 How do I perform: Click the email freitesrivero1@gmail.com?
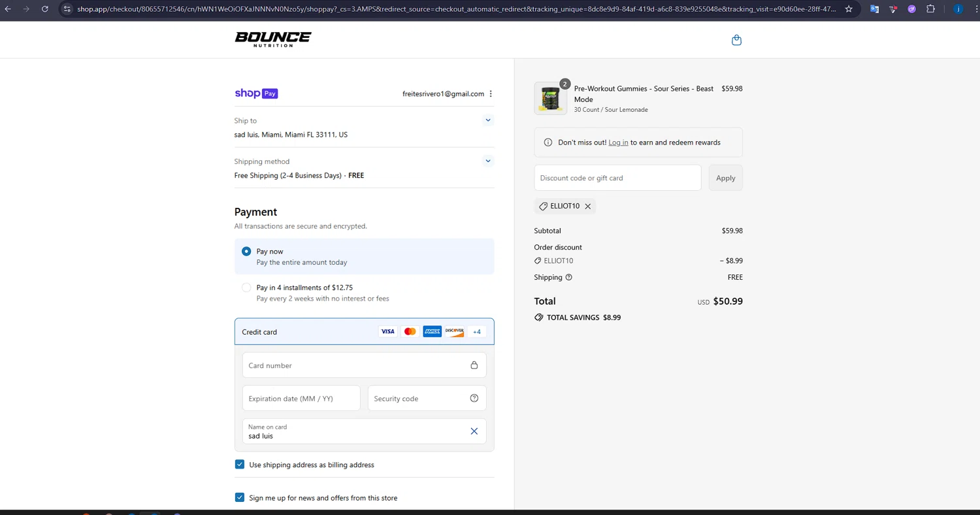click(x=443, y=93)
